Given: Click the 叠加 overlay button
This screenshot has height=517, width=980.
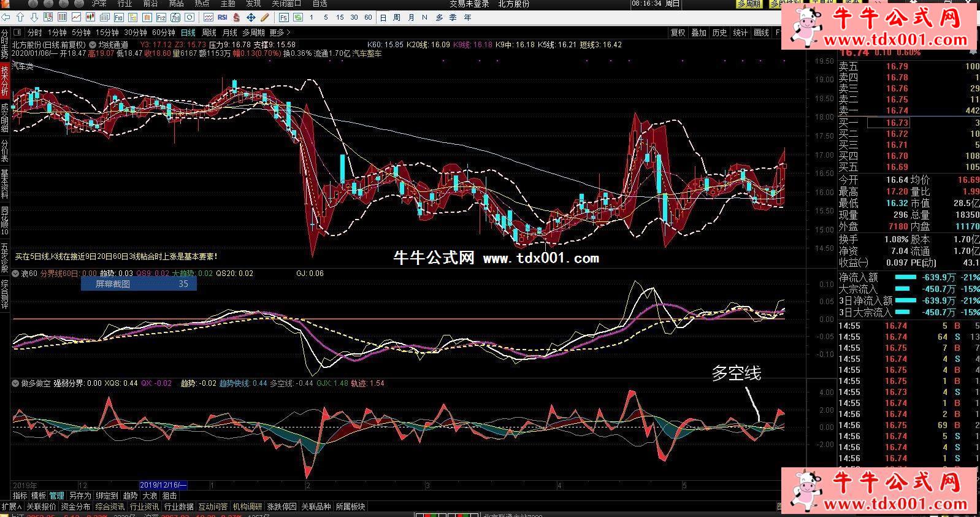Looking at the screenshot, I should tap(699, 33).
